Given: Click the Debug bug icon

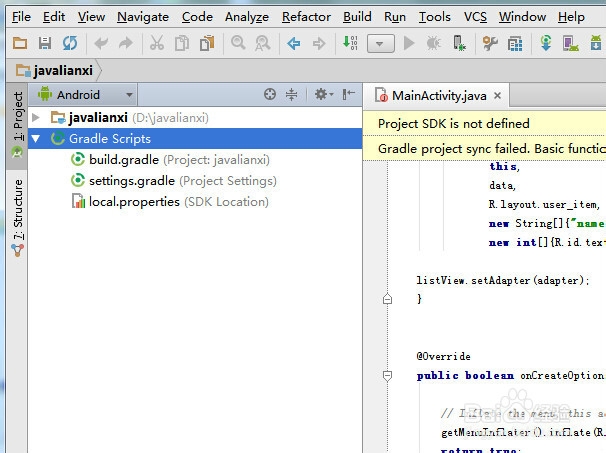Looking at the screenshot, I should pyautogui.click(x=433, y=43).
